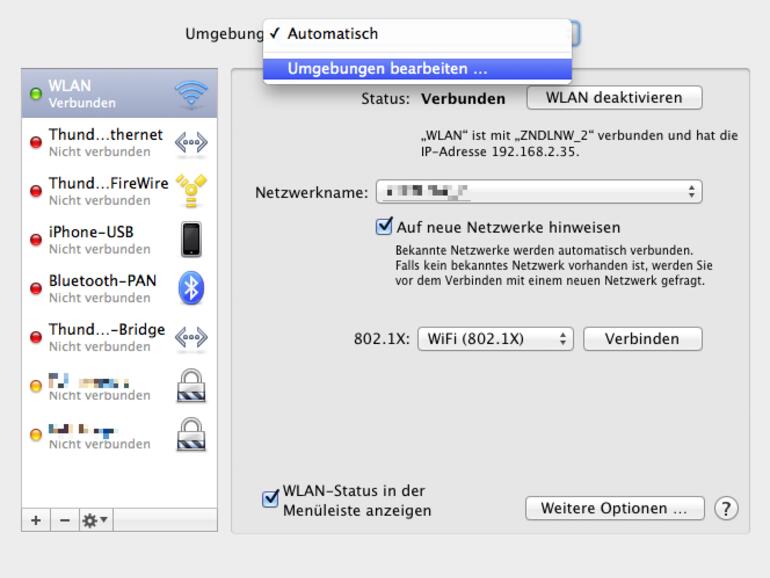
Task: Choose 'Umgebungen bearbeiten ...' menu entry
Action: pyautogui.click(x=417, y=69)
